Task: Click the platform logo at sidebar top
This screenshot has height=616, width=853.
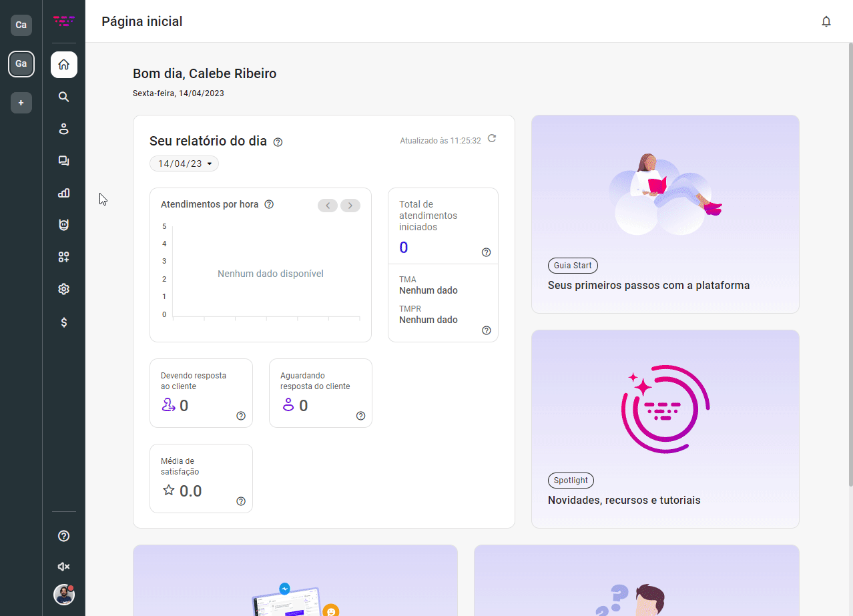Action: pos(64,21)
